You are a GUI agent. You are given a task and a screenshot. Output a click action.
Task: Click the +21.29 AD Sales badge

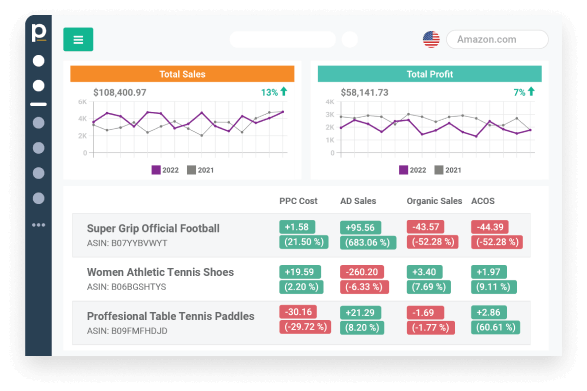[x=360, y=313]
